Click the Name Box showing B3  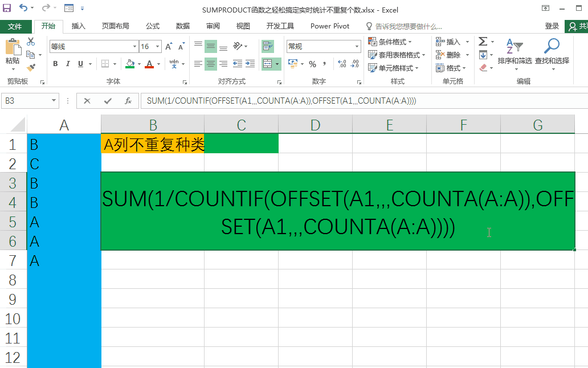click(x=30, y=101)
